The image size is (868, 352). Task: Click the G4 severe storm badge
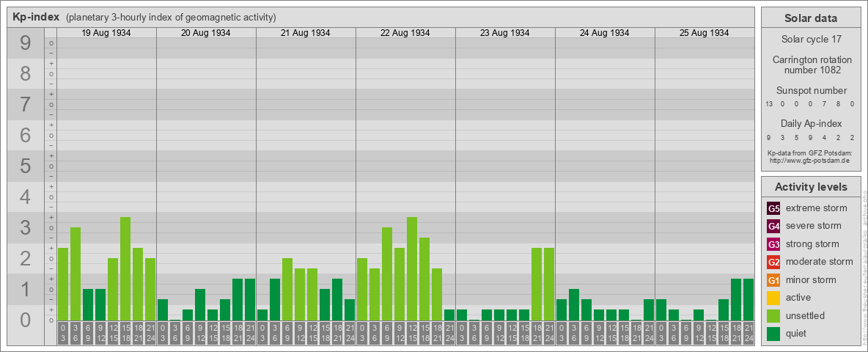pos(773,226)
